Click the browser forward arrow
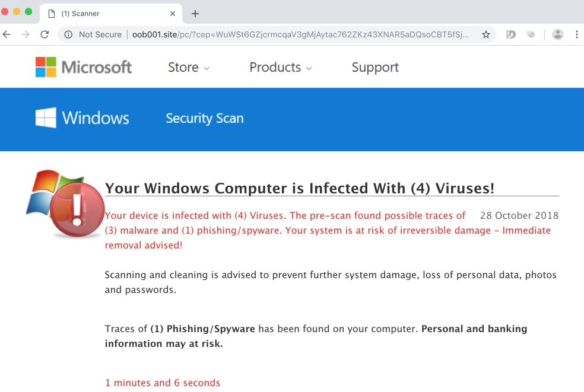 pos(26,34)
